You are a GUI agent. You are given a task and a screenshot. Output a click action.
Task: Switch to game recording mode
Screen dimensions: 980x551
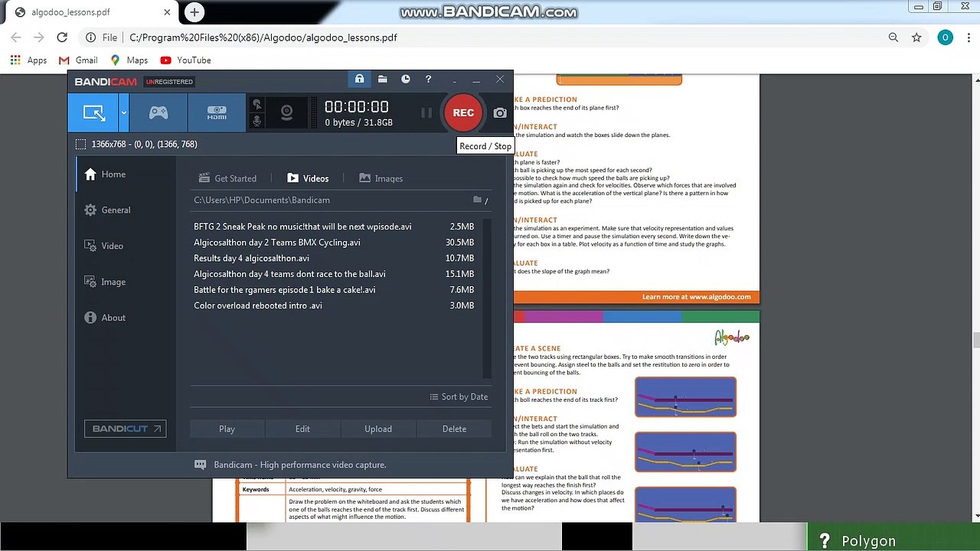(x=158, y=112)
